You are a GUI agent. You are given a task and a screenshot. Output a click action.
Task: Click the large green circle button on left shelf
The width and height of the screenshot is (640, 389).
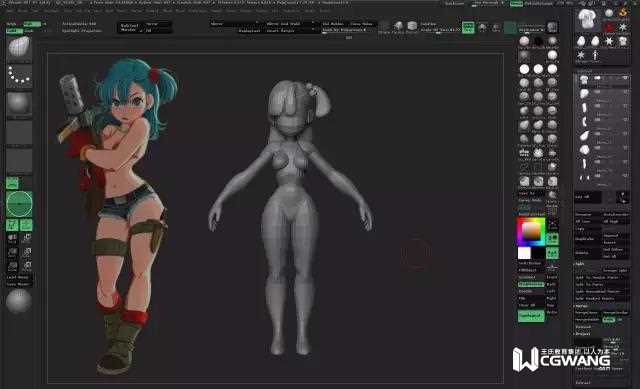tap(19, 204)
